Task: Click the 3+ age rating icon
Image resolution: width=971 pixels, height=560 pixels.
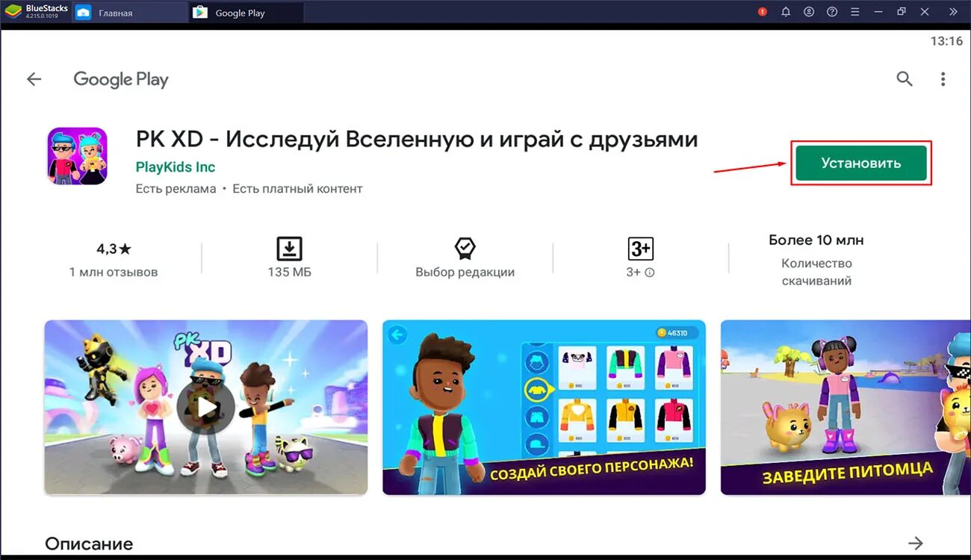Action: coord(640,248)
